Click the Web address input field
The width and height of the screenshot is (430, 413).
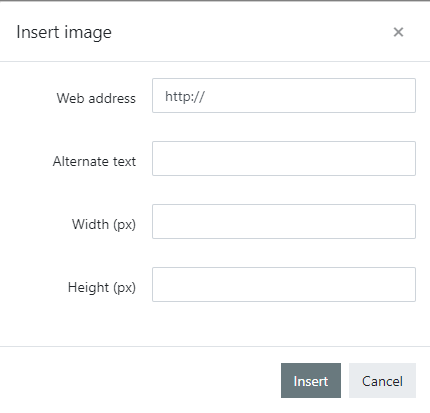pos(284,96)
